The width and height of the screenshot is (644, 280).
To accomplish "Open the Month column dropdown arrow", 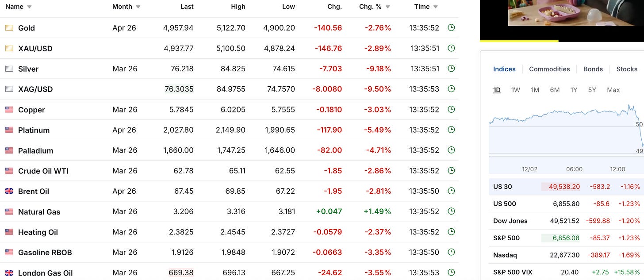I will [138, 7].
